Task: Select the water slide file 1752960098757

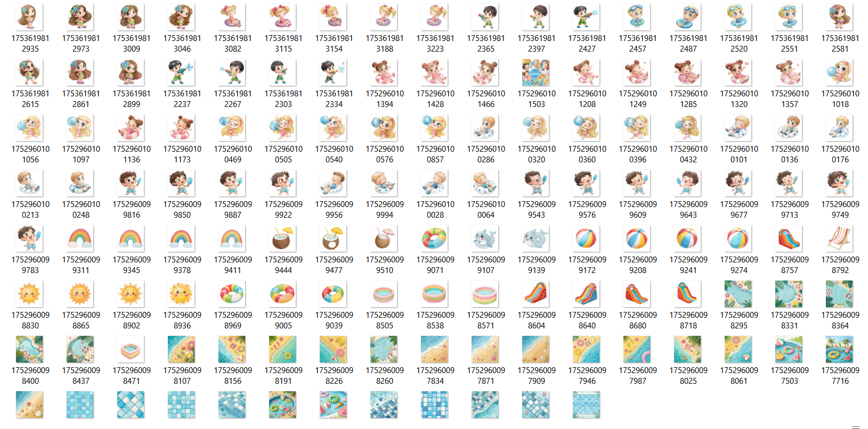Action: point(789,239)
